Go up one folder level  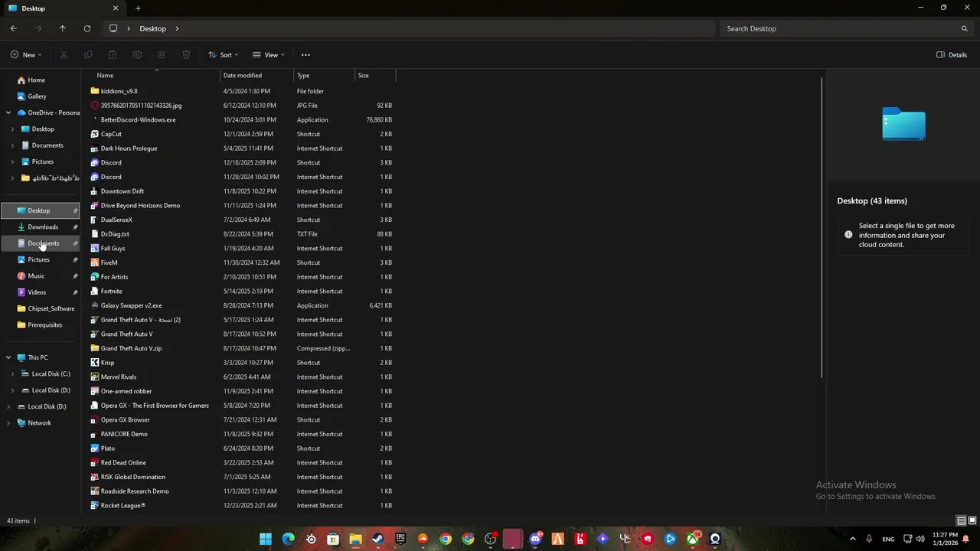click(x=63, y=28)
